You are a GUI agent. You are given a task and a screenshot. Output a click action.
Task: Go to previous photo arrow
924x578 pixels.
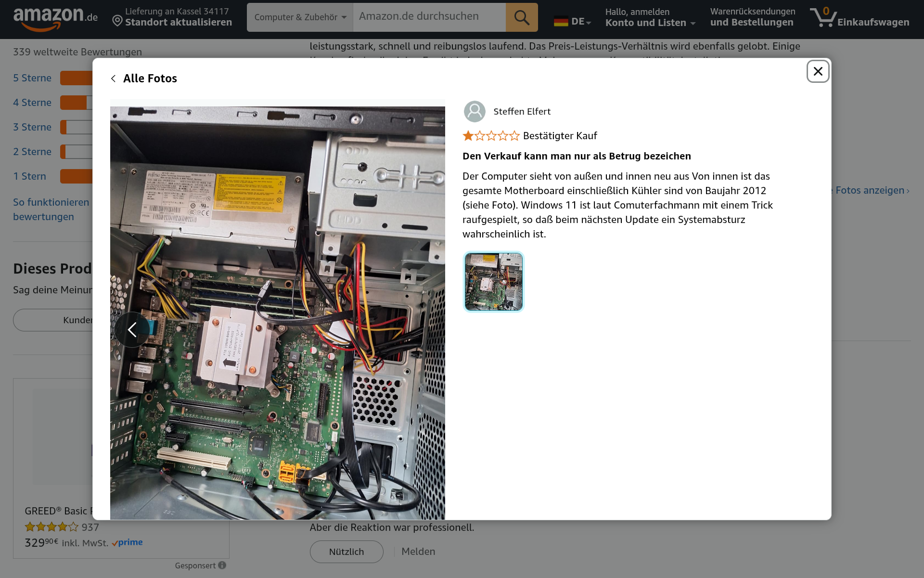tap(132, 330)
